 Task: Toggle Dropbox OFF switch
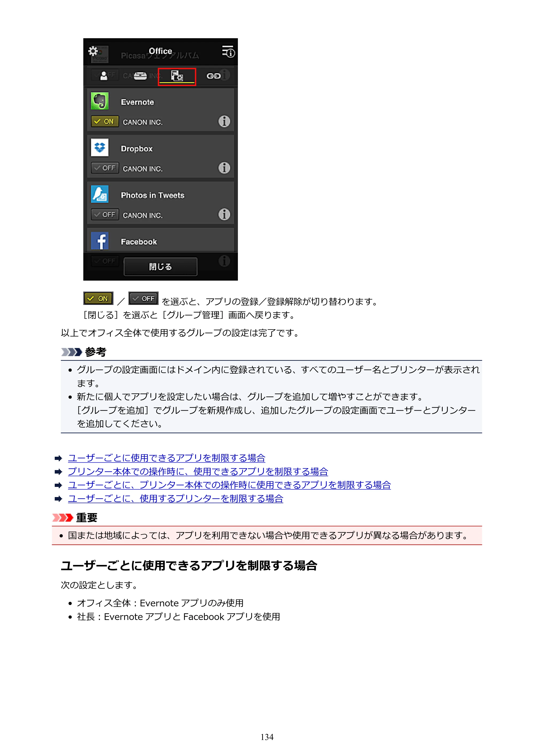tap(105, 168)
